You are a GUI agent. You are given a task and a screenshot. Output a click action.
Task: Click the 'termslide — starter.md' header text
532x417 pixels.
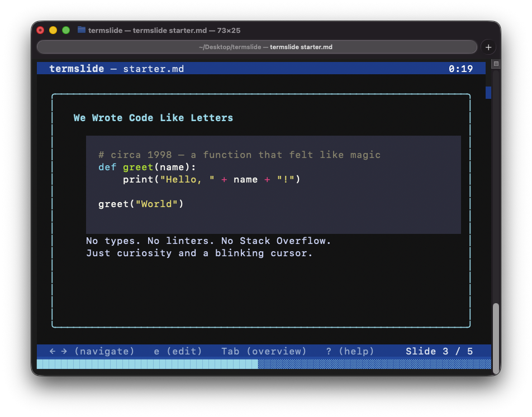[x=116, y=69]
